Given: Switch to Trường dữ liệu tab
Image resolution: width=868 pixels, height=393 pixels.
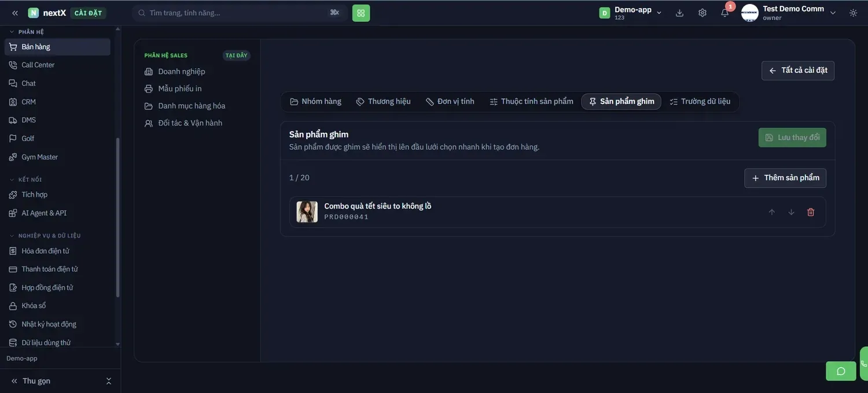Looking at the screenshot, I should [x=700, y=102].
